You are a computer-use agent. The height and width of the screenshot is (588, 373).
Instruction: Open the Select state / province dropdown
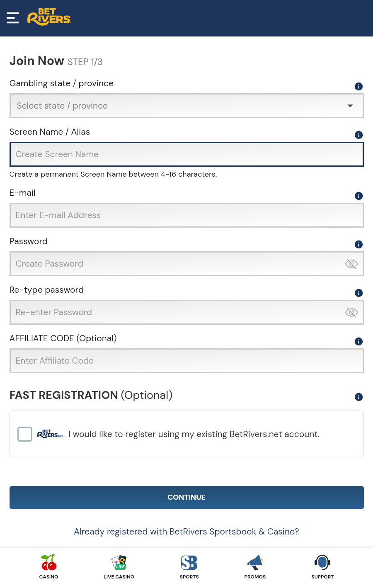[x=186, y=106]
